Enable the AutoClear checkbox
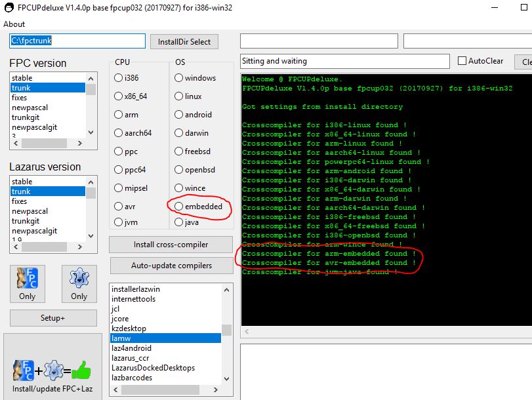 [x=462, y=61]
